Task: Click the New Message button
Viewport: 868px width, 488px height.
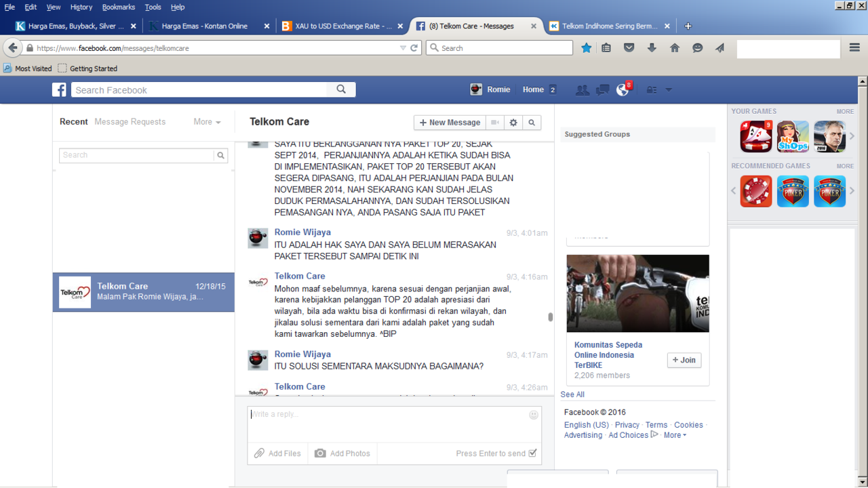Action: tap(450, 123)
